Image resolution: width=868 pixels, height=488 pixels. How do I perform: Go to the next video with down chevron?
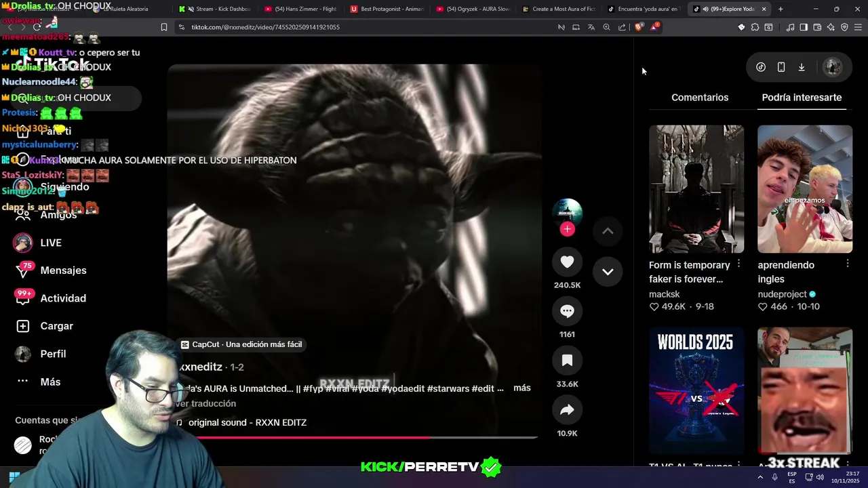pos(608,272)
